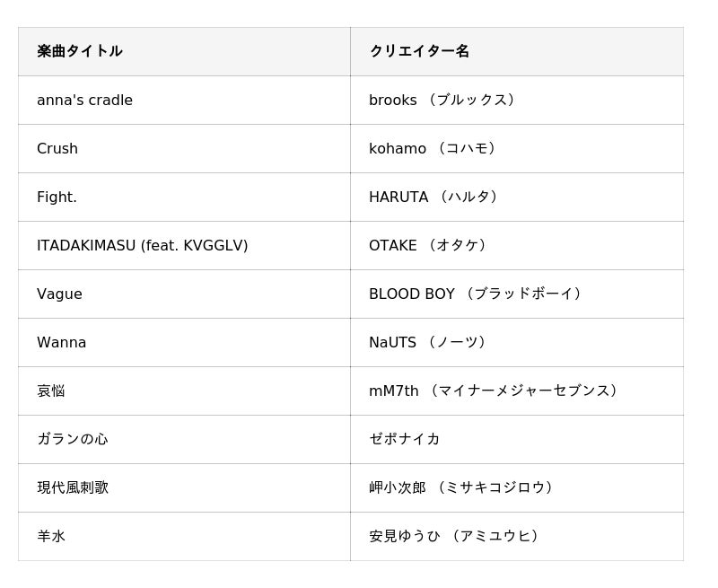Select the 哀悩 song title

point(51,391)
